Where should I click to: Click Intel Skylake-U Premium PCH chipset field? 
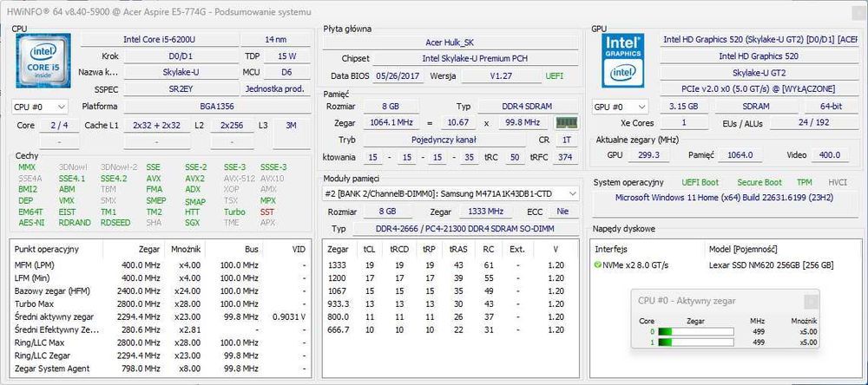[476, 59]
